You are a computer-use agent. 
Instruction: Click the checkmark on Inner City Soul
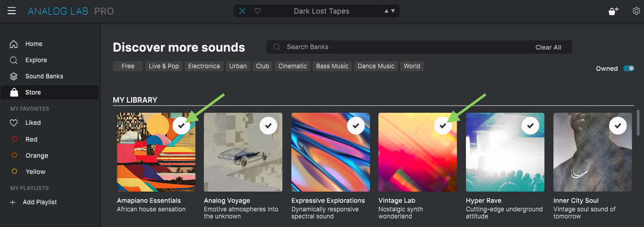[618, 125]
